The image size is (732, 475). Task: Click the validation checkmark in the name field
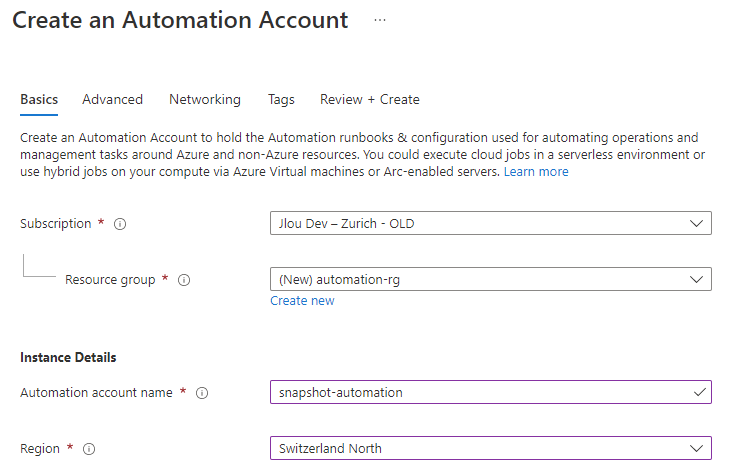(x=699, y=392)
